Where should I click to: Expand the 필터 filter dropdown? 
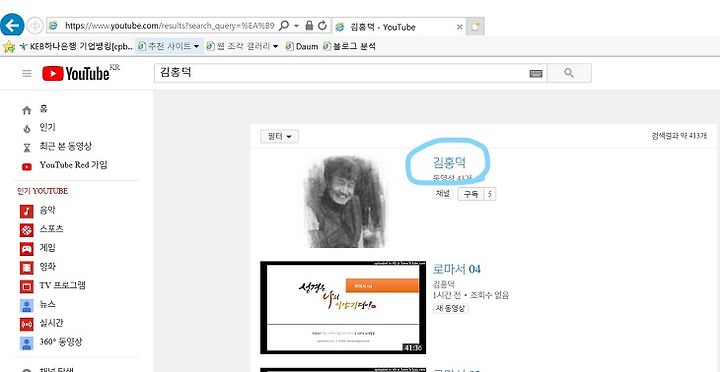pyautogui.click(x=280, y=136)
